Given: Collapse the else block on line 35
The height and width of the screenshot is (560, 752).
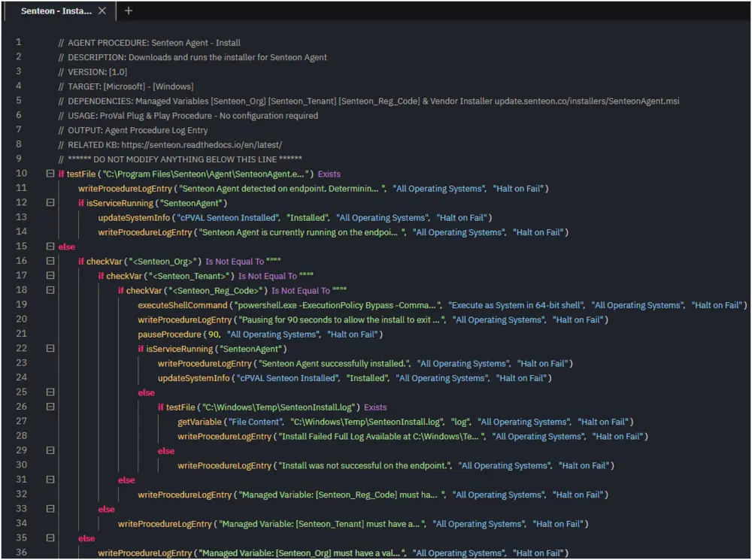Looking at the screenshot, I should 50,538.
